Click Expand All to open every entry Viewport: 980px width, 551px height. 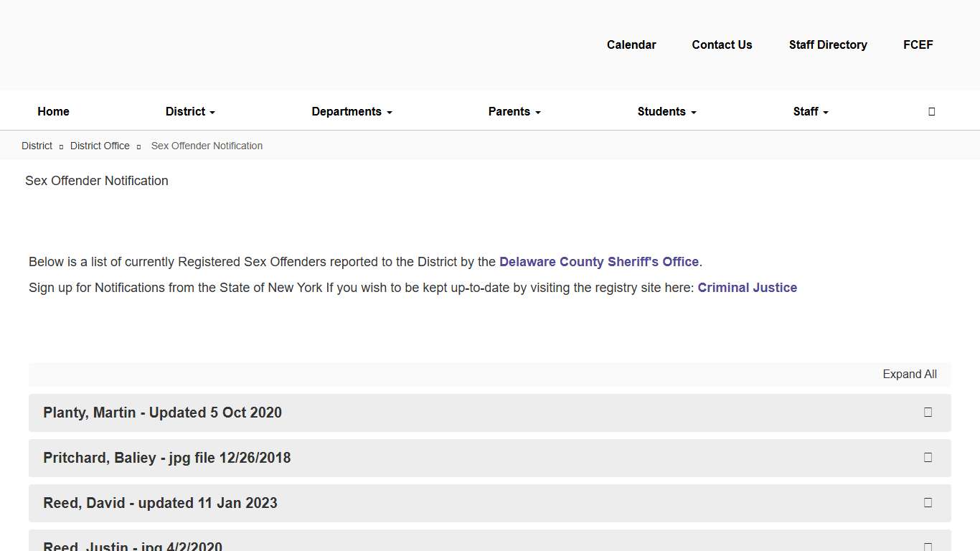(910, 374)
